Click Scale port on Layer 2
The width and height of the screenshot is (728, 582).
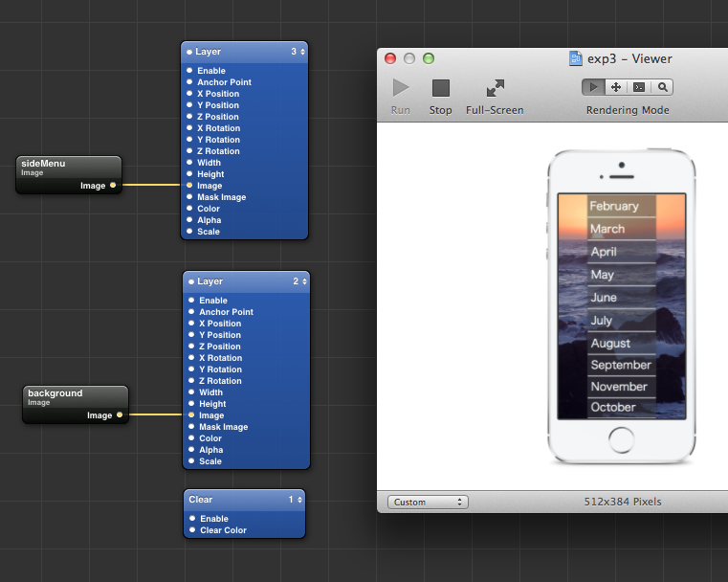191,460
